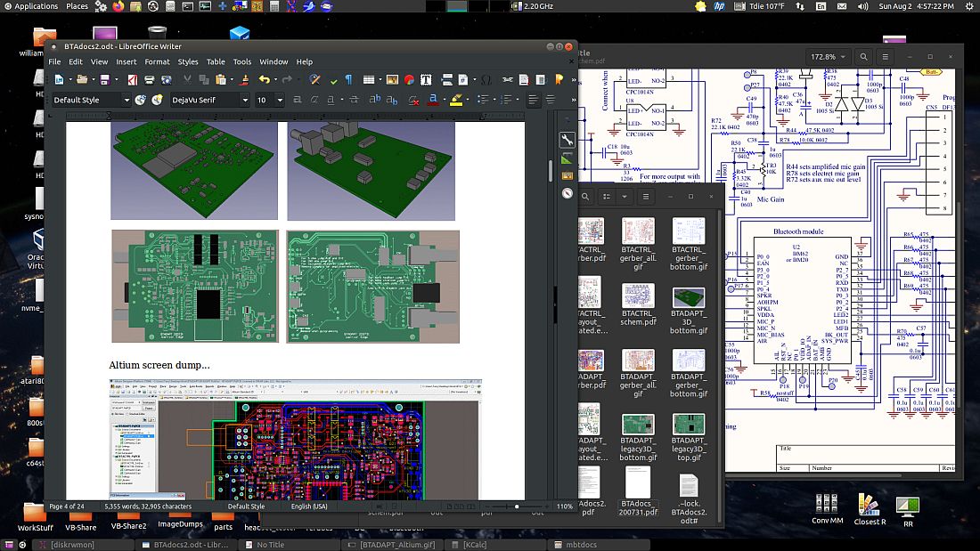Screen dimensions: 980x551
Task: Expand the Undo history arrow
Action: tap(275, 80)
